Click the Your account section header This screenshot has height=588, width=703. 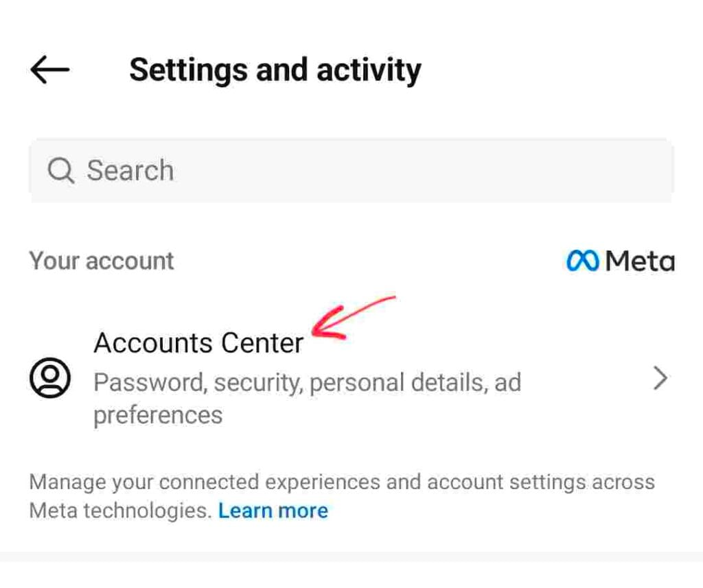tap(102, 261)
